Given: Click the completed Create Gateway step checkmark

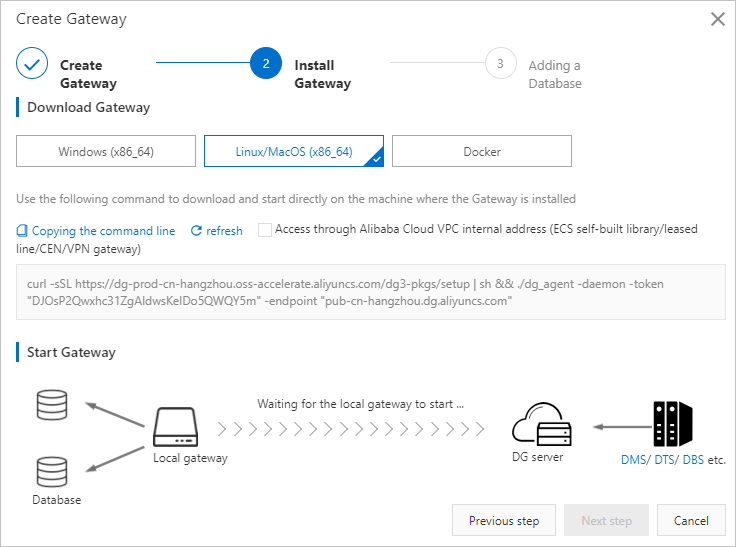Looking at the screenshot, I should point(32,63).
